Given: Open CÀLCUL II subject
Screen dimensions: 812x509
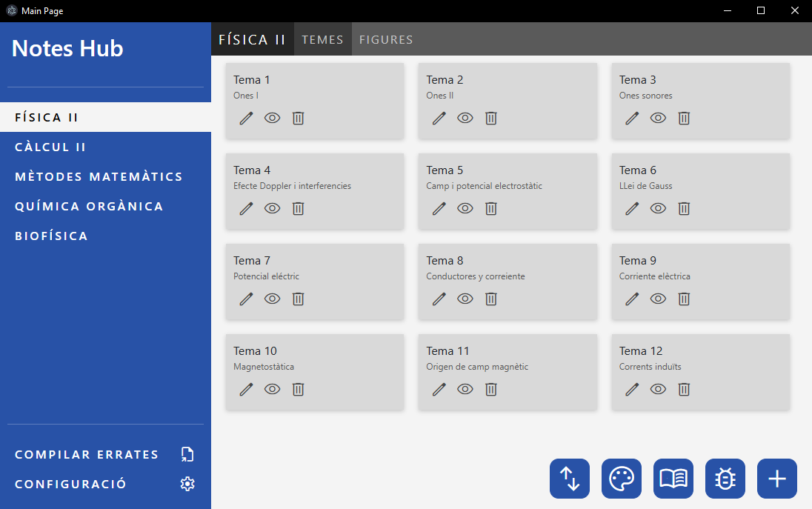Looking at the screenshot, I should (x=106, y=147).
